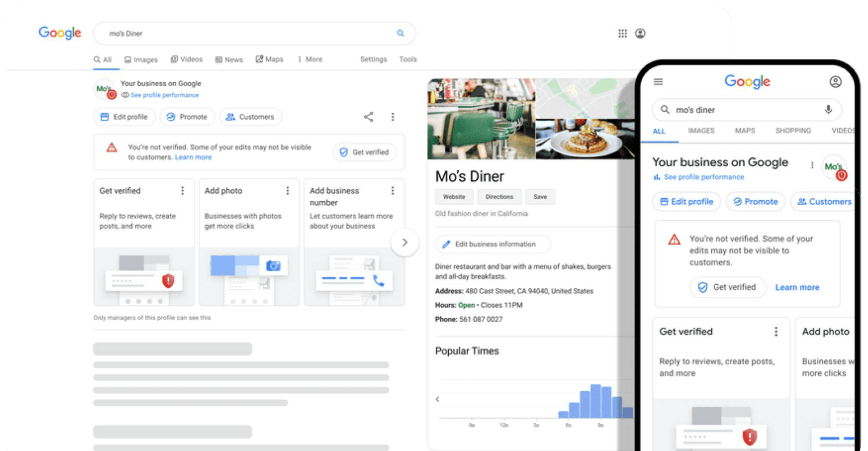
Task: Open Add photo card overflow menu
Action: click(288, 191)
